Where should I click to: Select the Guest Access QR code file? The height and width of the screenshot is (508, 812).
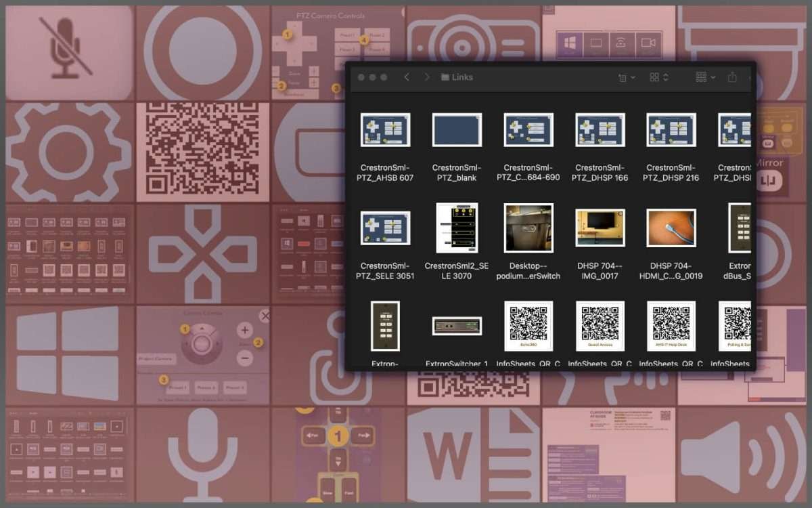(600, 326)
